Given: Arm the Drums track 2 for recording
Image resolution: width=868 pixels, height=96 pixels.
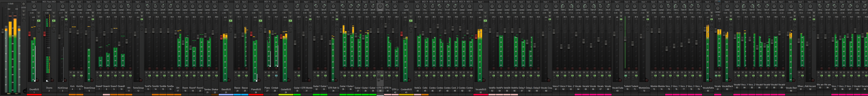Looking at the screenshot, I should (52, 81).
